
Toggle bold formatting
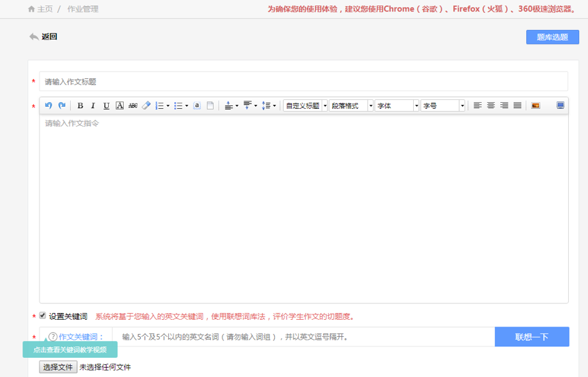click(x=80, y=105)
